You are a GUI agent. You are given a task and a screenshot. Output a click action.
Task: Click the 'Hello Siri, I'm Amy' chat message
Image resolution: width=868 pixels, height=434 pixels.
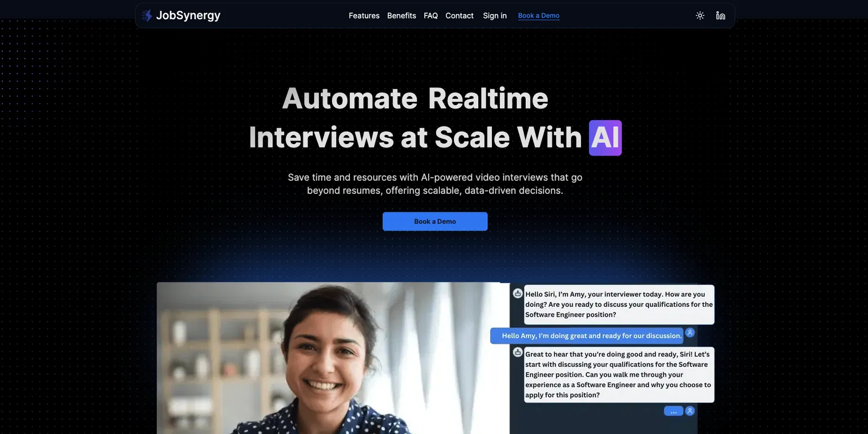619,305
